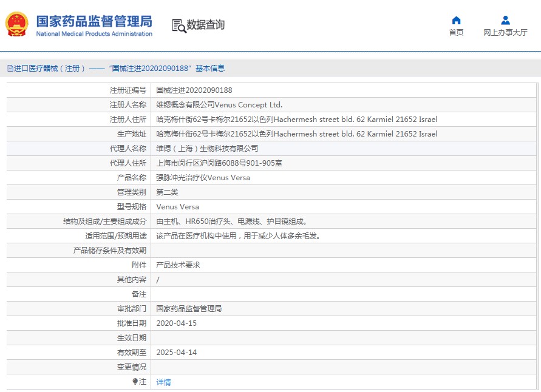Click National Medical Products Administration text
This screenshot has height=392, width=541.
click(94, 34)
